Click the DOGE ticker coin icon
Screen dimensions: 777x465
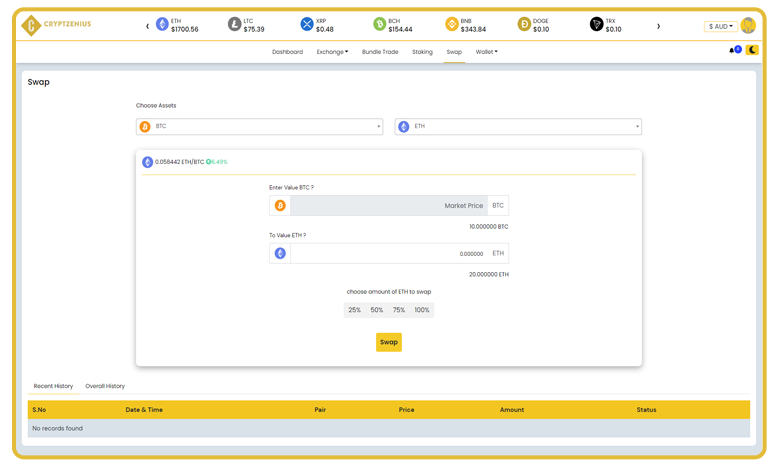pos(525,25)
